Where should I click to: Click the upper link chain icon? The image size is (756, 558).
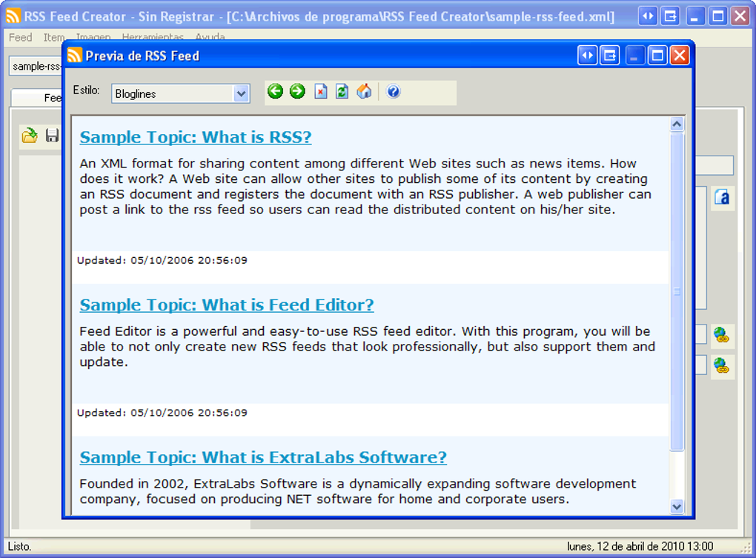(x=722, y=335)
